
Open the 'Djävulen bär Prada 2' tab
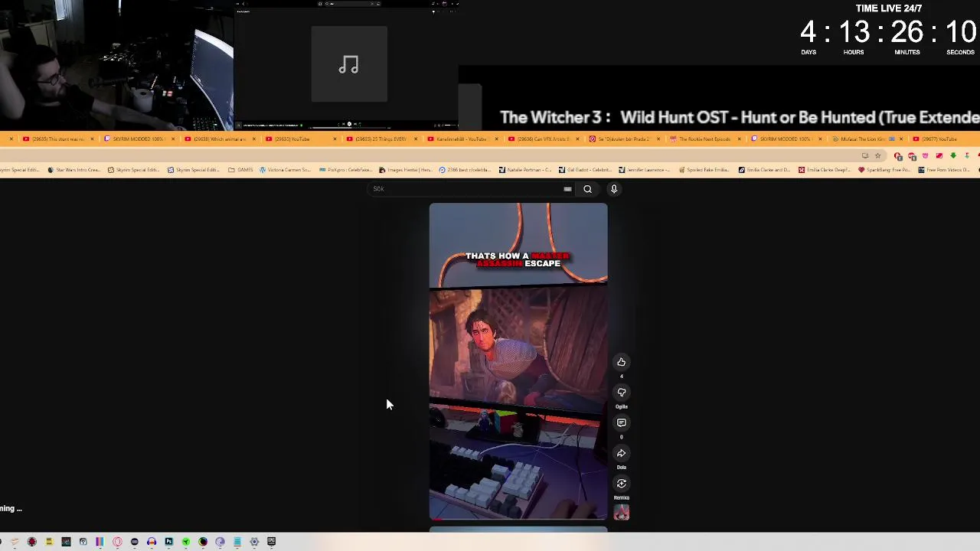tap(622, 139)
